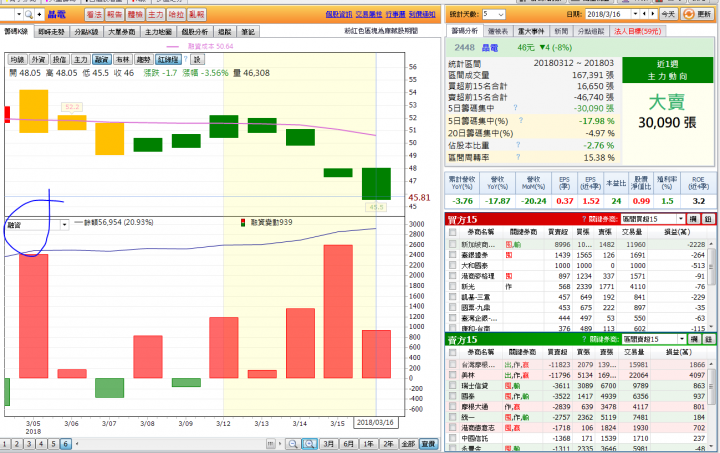Switch to the 分點K線 tab
Image resolution: width=720 pixels, height=453 pixels.
[x=86, y=32]
